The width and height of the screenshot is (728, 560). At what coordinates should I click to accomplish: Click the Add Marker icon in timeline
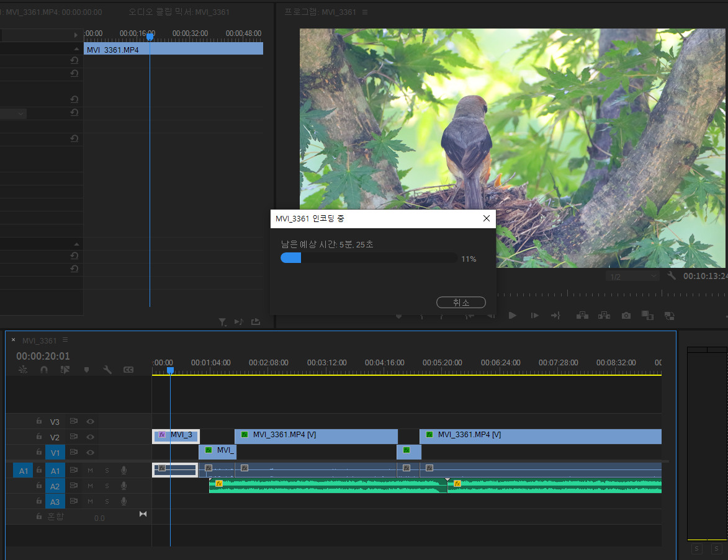86,370
